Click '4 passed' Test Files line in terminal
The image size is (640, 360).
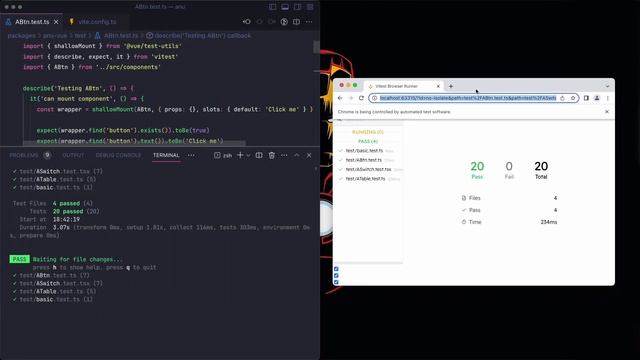pos(66,203)
